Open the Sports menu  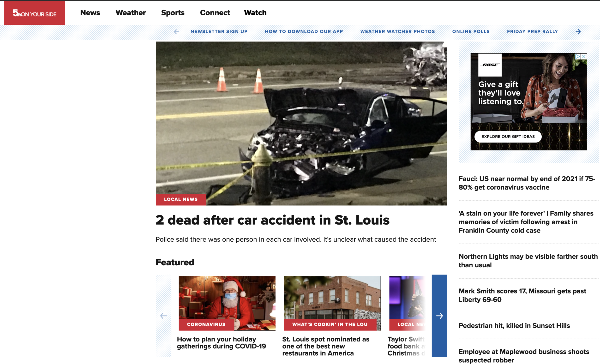coord(173,13)
